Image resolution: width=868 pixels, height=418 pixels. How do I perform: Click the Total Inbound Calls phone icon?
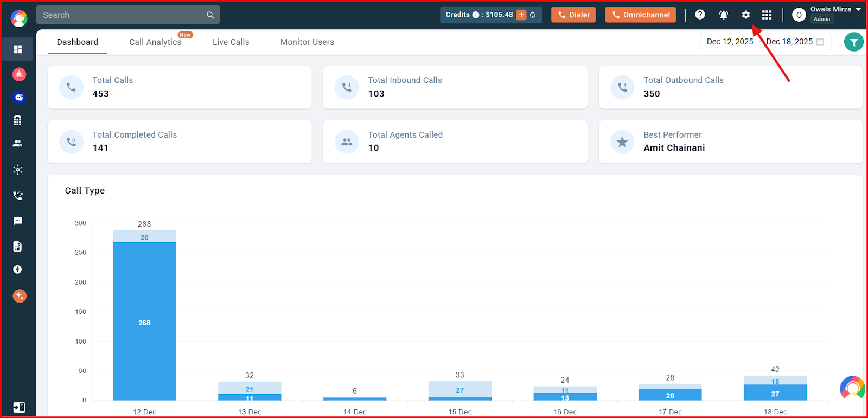click(x=347, y=87)
